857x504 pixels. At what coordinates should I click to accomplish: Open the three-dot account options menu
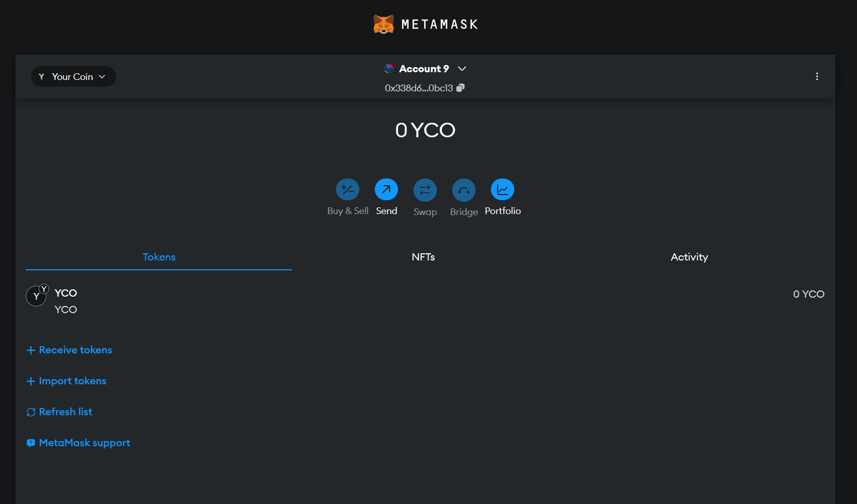coord(817,76)
